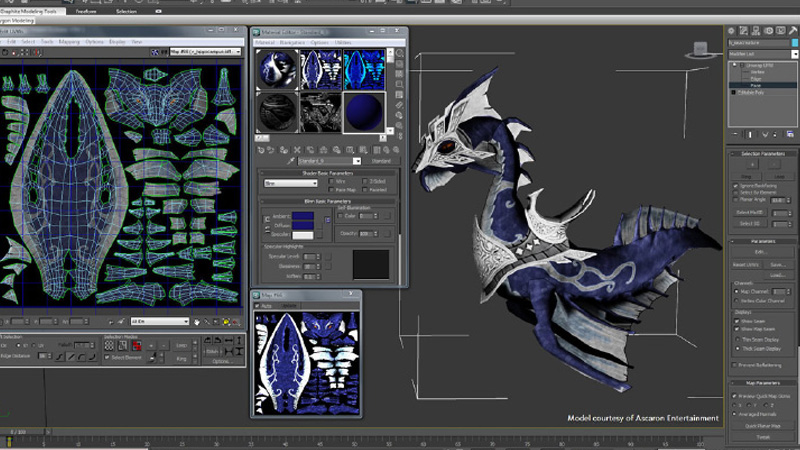800x450 pixels.
Task: Click the Create tab in command panel
Action: point(732,31)
